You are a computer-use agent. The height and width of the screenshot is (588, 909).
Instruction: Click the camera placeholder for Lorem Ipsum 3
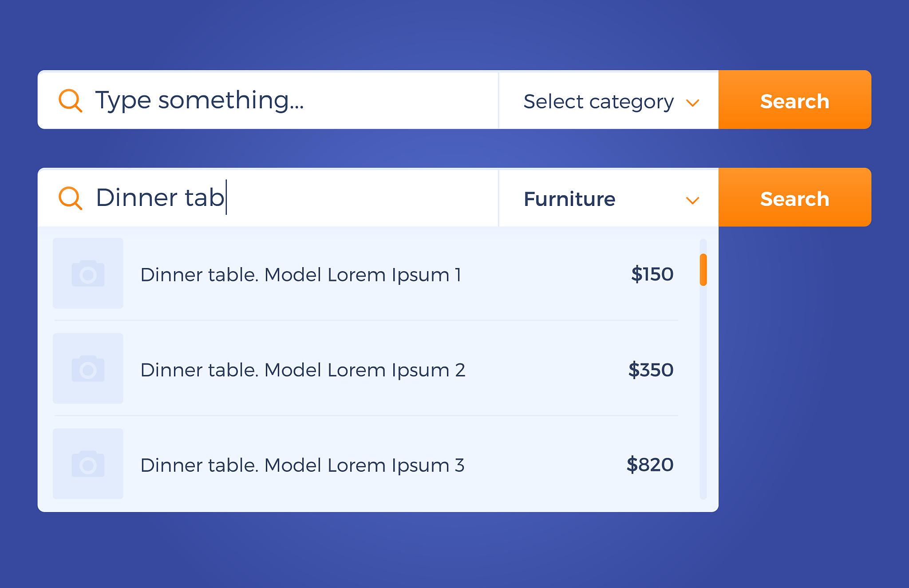88,464
